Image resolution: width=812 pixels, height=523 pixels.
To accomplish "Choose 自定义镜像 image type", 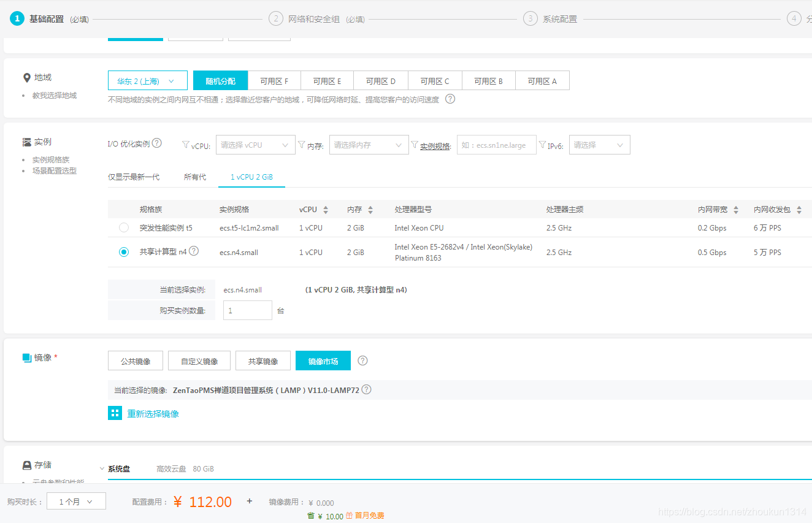I will click(x=199, y=361).
